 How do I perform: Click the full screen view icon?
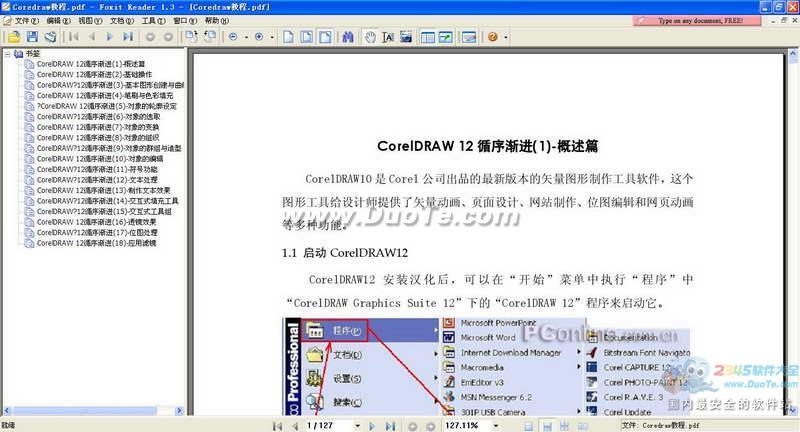[445, 37]
